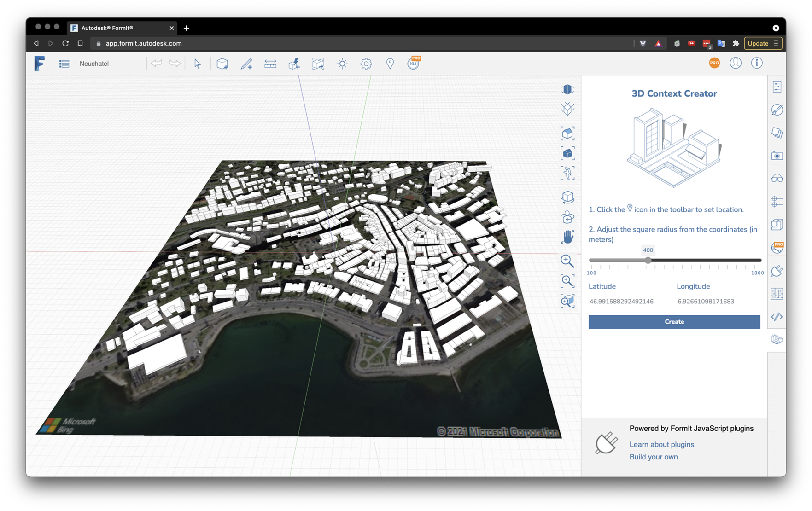Open the Plugin Manager plug icon
Image resolution: width=812 pixels, height=511 pixels.
pos(777,271)
